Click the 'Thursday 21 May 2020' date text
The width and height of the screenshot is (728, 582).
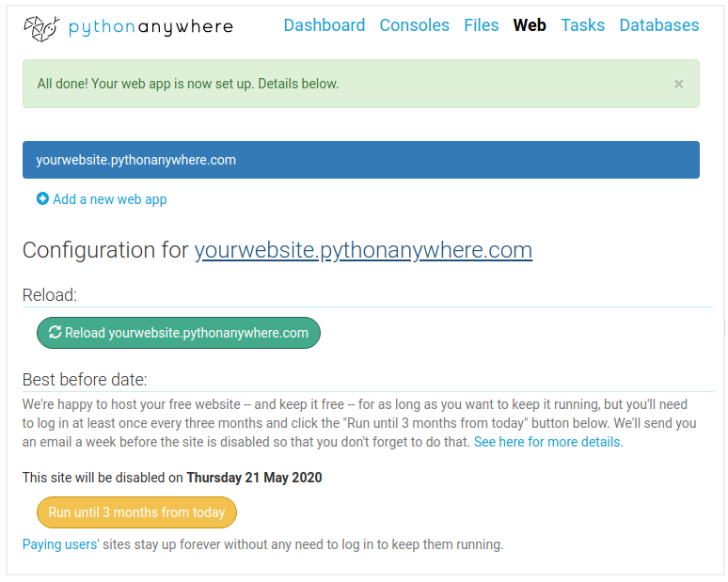[x=254, y=478]
